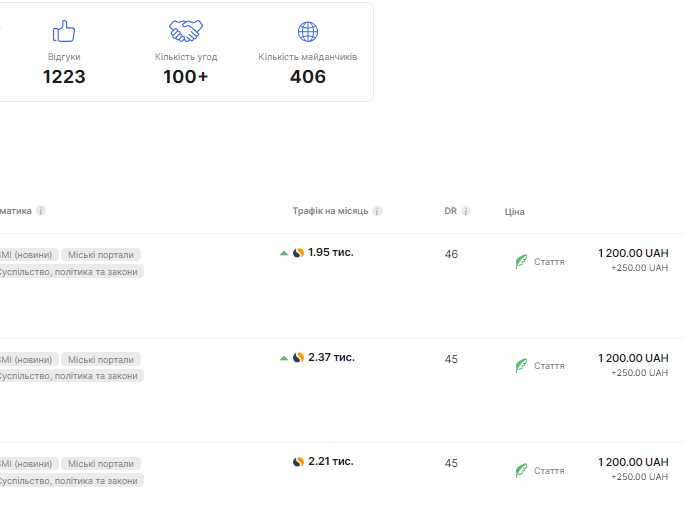Viewport: 685px width, 524px height.
Task: Open info icon next to Трафік на місяць
Action: coord(377,211)
